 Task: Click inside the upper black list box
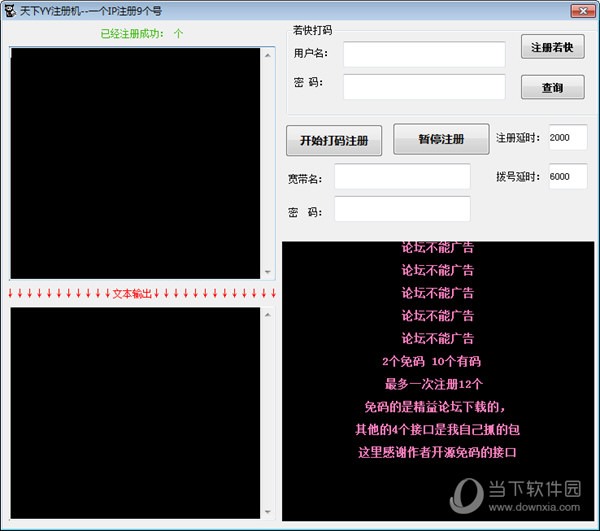coord(135,163)
